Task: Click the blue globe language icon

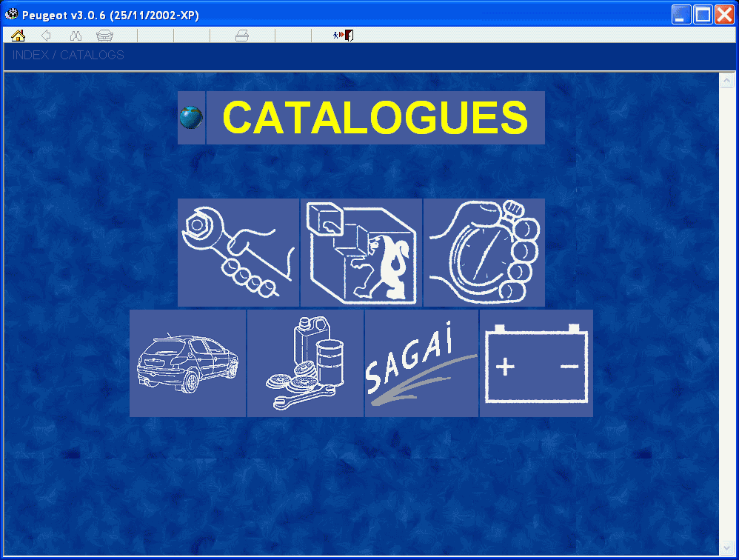Action: coord(191,118)
